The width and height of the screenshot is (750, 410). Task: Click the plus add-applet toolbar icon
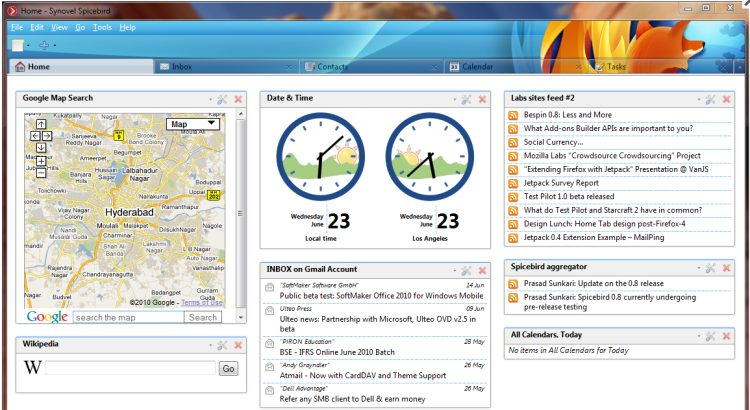click(44, 45)
